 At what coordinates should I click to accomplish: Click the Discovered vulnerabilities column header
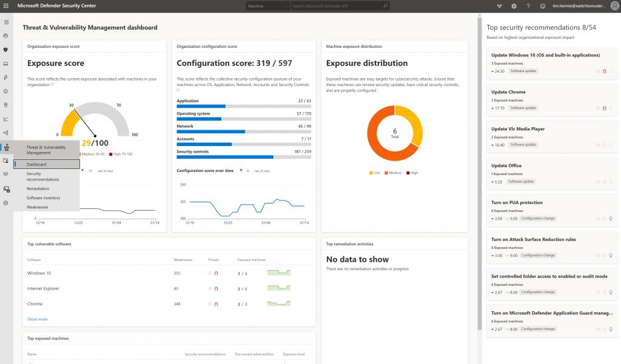[254, 354]
